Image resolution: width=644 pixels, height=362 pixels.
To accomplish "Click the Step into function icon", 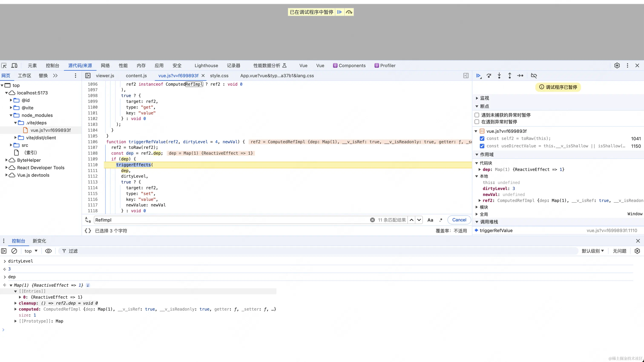I will [x=499, y=76].
